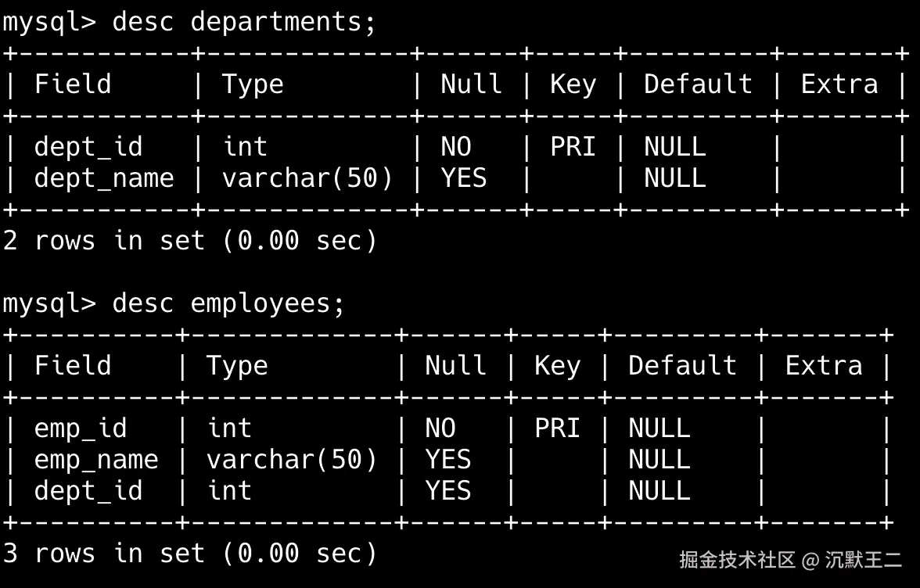The width and height of the screenshot is (920, 588).
Task: Click the emp_id field cell
Action: (x=81, y=428)
